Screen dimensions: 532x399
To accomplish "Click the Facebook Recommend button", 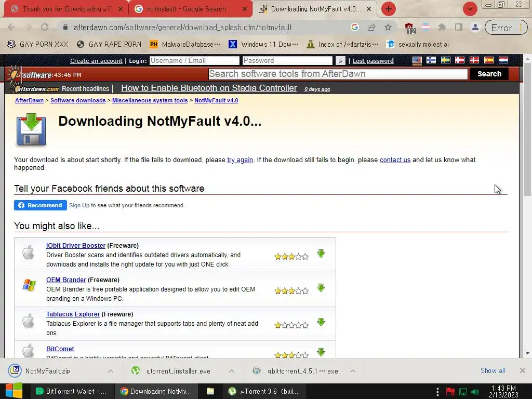I will tap(41, 205).
